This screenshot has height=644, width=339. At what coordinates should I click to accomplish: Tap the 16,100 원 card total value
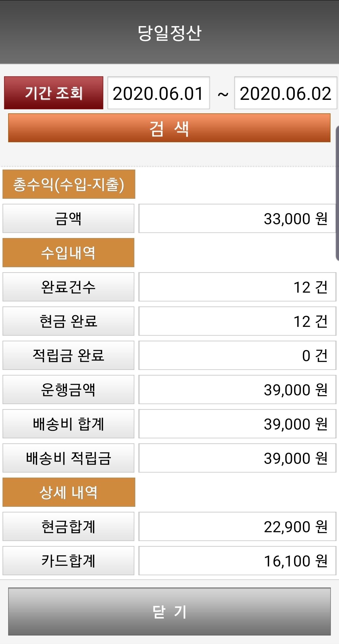(x=237, y=561)
